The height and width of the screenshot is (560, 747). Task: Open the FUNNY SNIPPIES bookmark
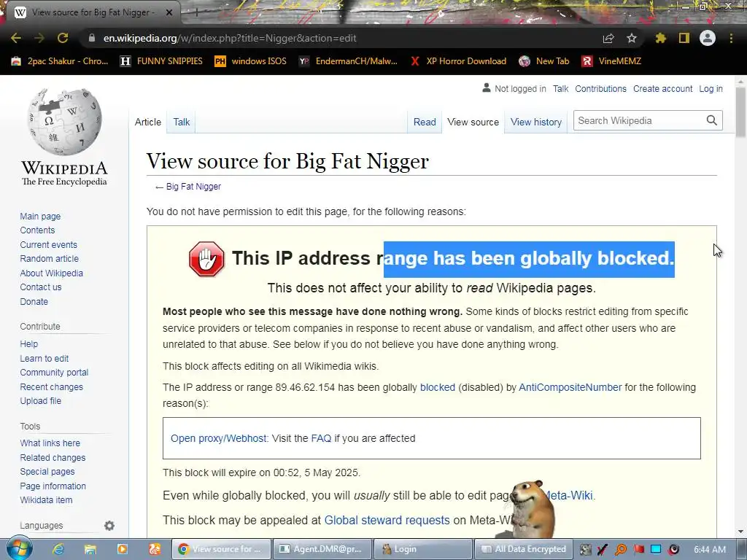point(161,61)
